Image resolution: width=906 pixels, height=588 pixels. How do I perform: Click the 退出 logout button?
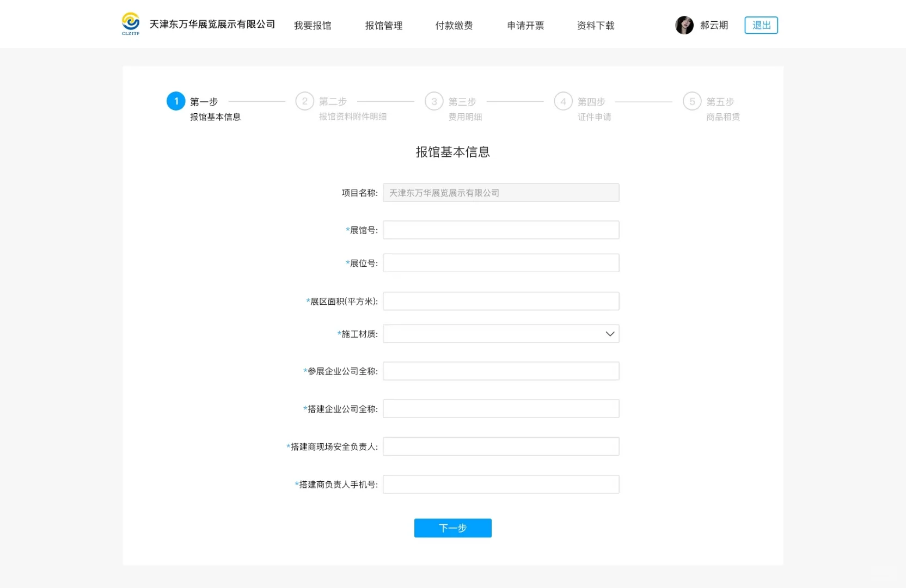tap(760, 25)
